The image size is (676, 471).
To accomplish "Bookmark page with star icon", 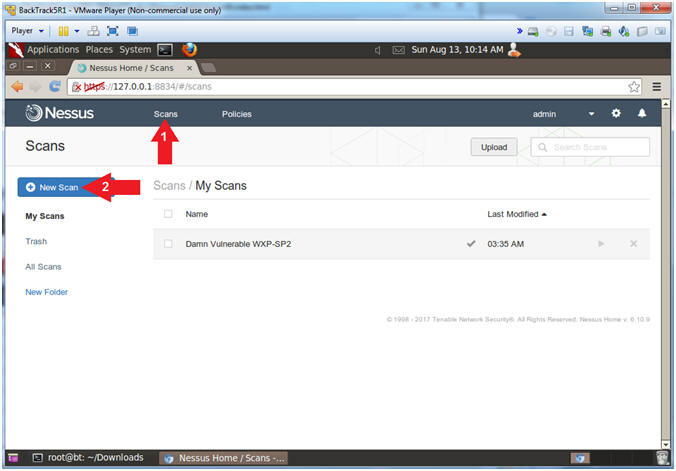I will (x=634, y=87).
